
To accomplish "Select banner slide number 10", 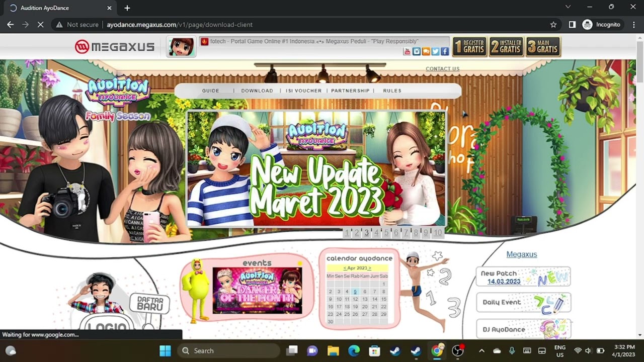I will [x=438, y=233].
